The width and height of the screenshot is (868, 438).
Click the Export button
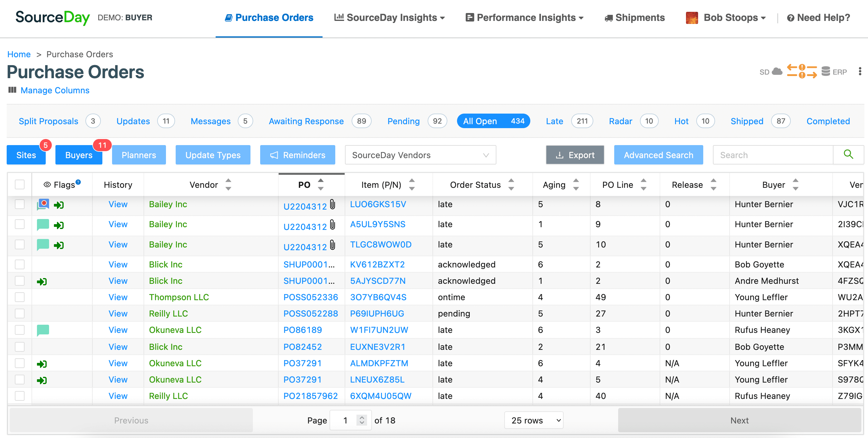pyautogui.click(x=575, y=155)
